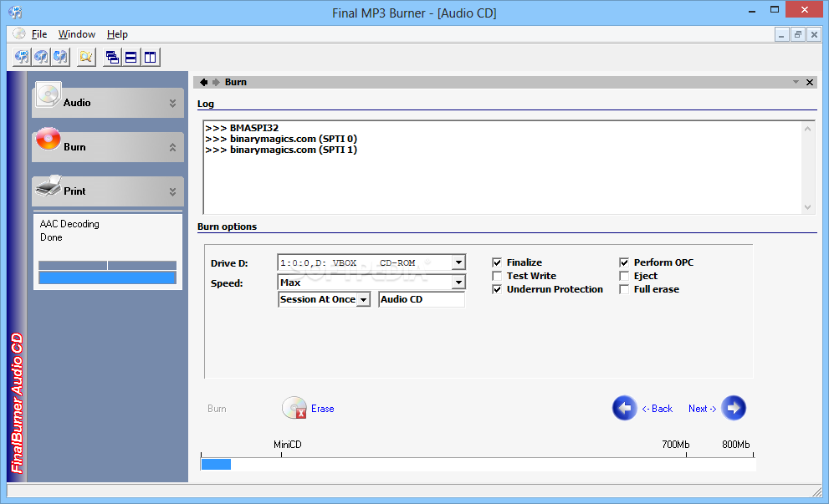Click the Erase link

(323, 409)
